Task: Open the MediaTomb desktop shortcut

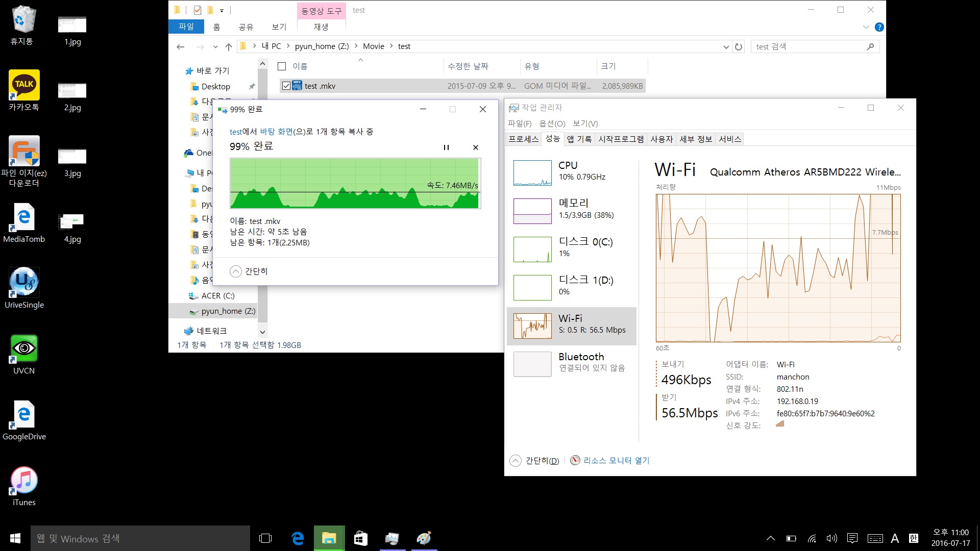Action: (24, 223)
